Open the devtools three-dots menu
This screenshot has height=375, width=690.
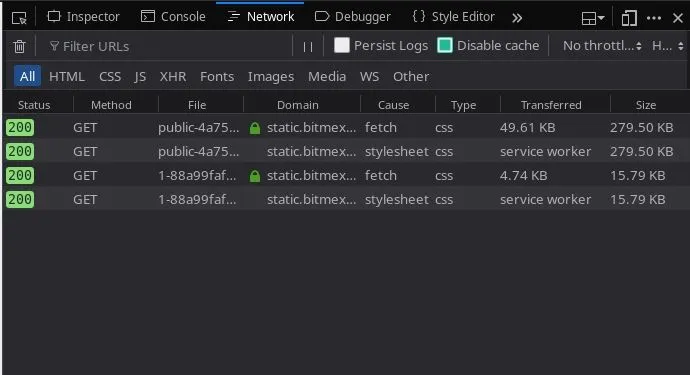point(654,18)
